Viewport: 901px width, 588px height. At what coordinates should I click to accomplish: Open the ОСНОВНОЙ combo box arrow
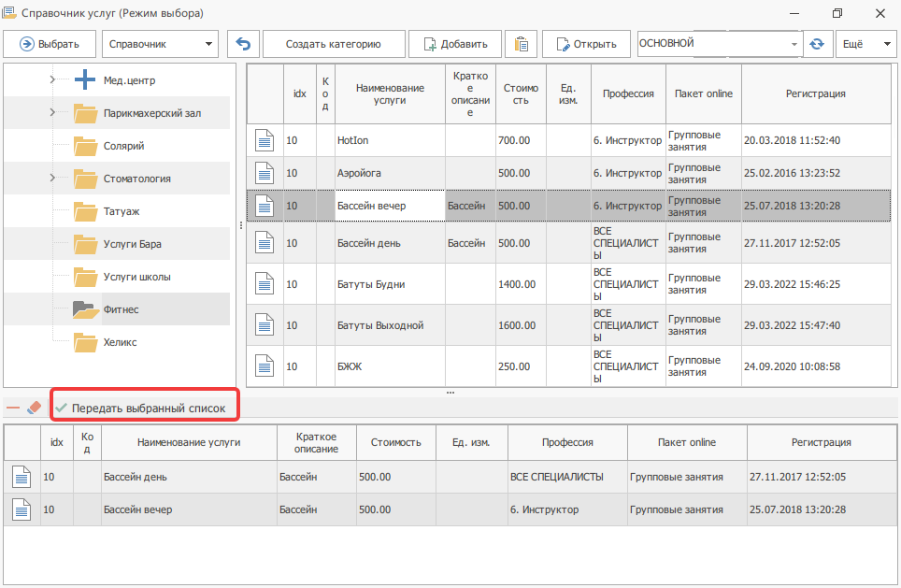[794, 44]
